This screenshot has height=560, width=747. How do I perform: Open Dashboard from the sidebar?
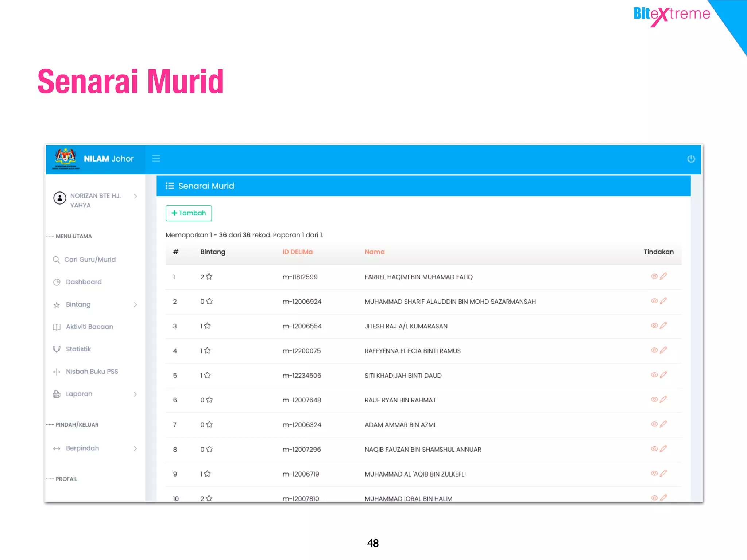(x=84, y=282)
